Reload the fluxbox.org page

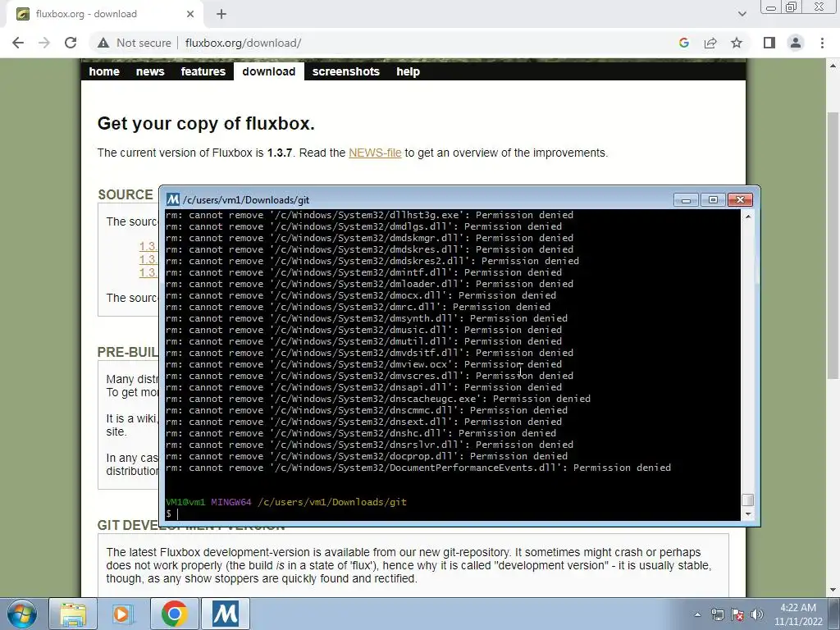click(x=71, y=43)
